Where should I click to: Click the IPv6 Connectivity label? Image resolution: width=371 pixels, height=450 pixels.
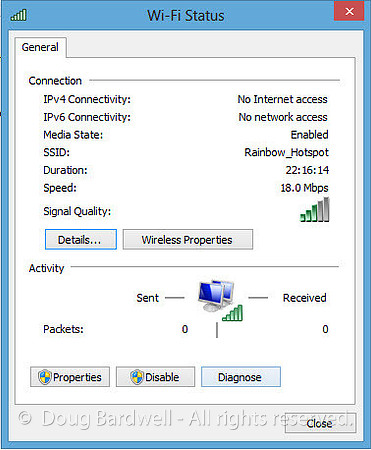point(87,117)
